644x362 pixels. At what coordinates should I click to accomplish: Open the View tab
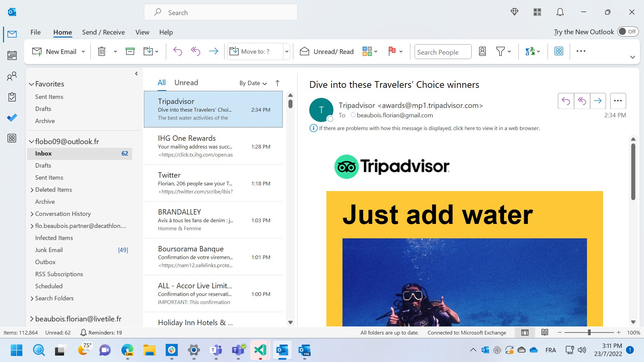(142, 32)
